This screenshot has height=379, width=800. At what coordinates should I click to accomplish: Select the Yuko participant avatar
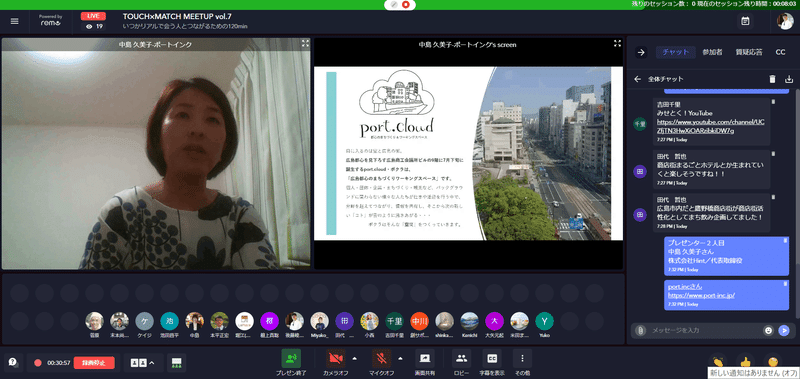(x=544, y=321)
